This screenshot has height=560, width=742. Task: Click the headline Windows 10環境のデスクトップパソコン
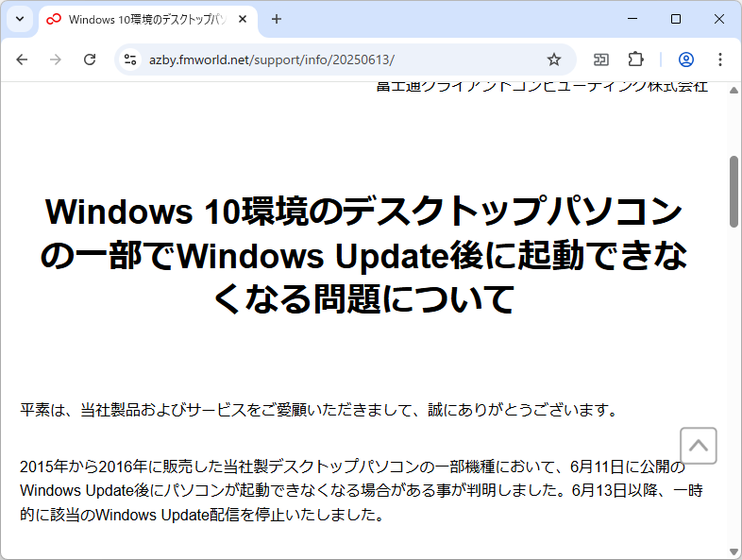click(x=363, y=256)
